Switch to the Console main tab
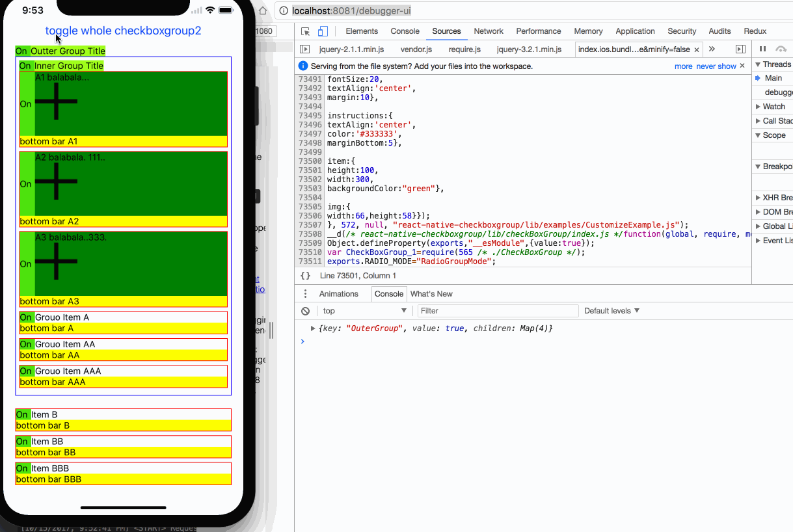This screenshot has width=793, height=532. (405, 31)
